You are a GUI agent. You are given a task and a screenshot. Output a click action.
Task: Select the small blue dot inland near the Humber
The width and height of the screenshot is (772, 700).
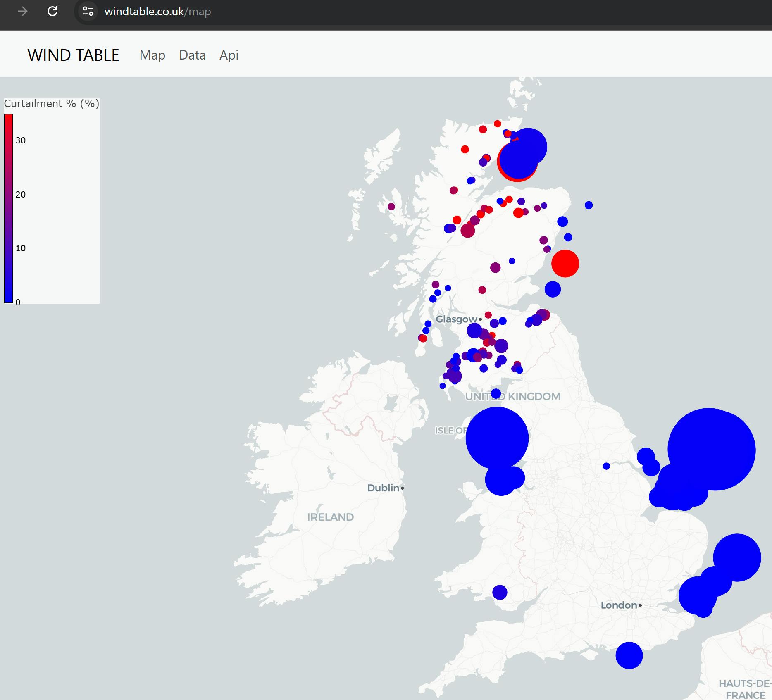coord(606,466)
